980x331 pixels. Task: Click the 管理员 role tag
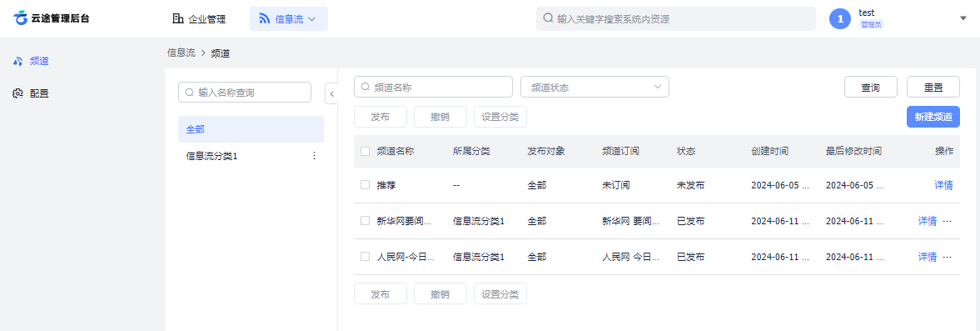click(871, 24)
